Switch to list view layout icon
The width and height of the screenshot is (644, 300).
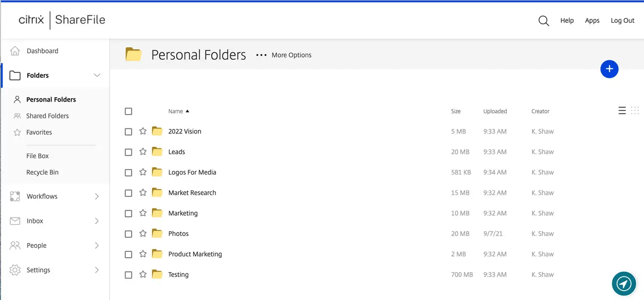(622, 111)
